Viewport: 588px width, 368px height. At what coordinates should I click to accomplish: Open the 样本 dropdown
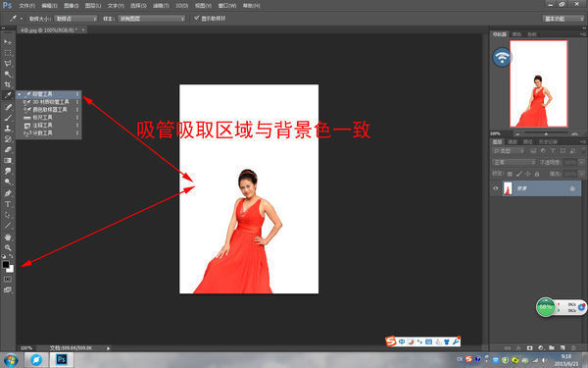pos(152,19)
